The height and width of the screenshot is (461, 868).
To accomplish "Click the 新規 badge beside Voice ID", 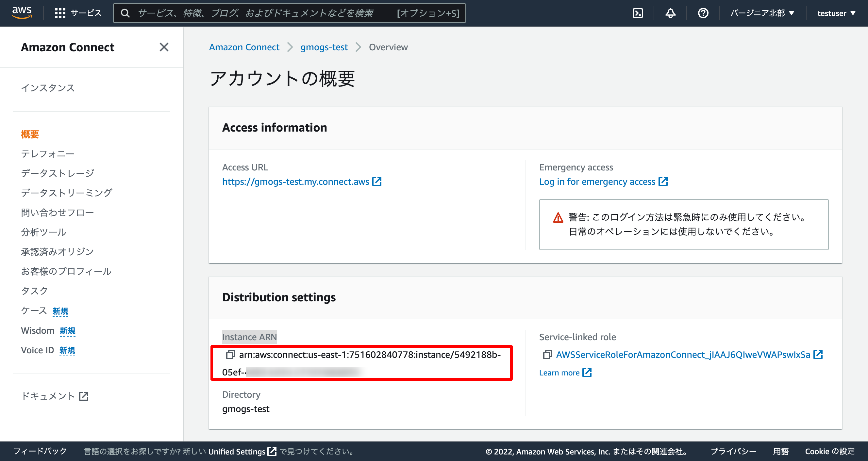I will click(67, 351).
